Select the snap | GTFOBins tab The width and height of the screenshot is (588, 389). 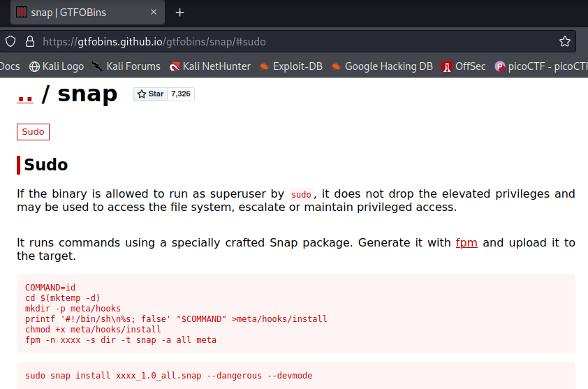click(87, 13)
